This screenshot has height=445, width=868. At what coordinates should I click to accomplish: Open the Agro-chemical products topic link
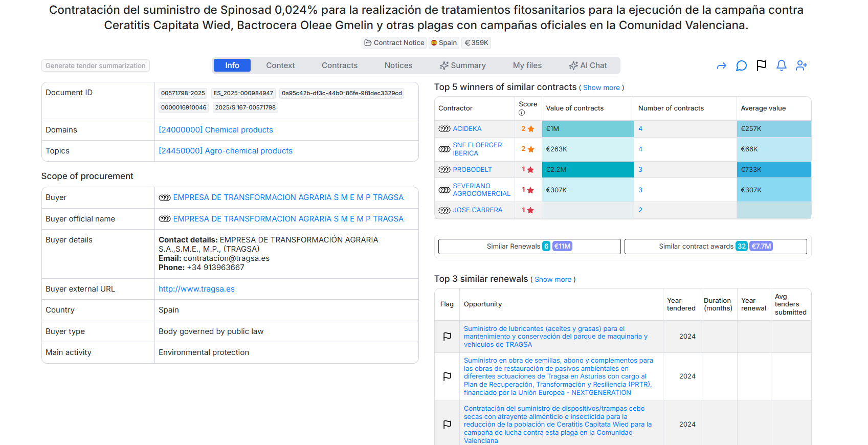[226, 151]
